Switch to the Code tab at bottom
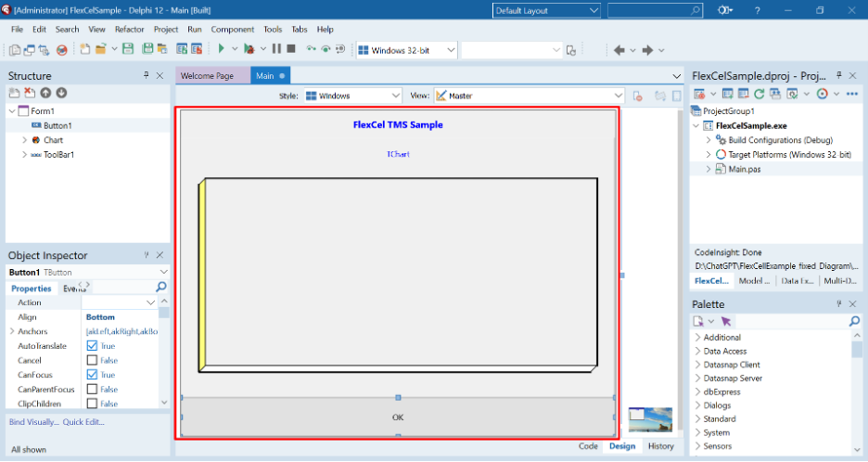 (588, 446)
